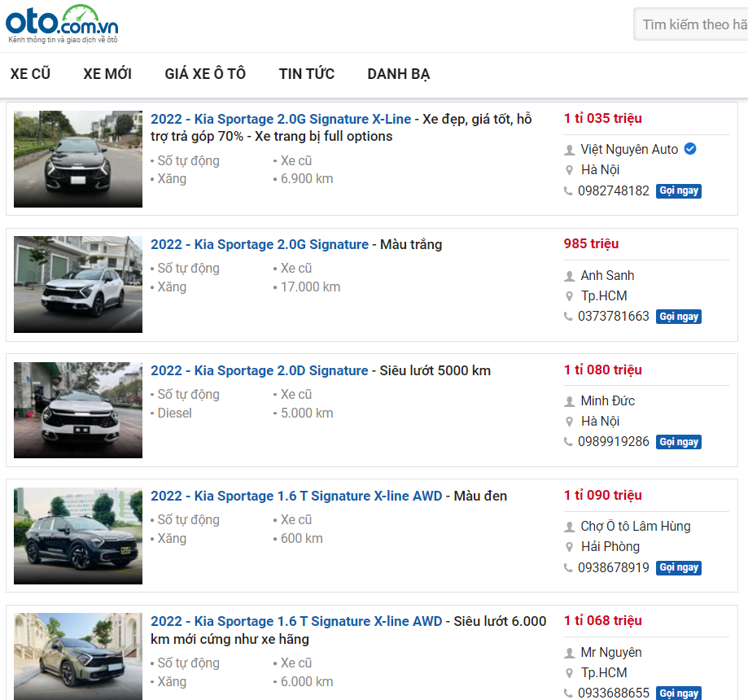The height and width of the screenshot is (700, 748).
Task: Click the 600 km mileage text
Action: point(301,539)
